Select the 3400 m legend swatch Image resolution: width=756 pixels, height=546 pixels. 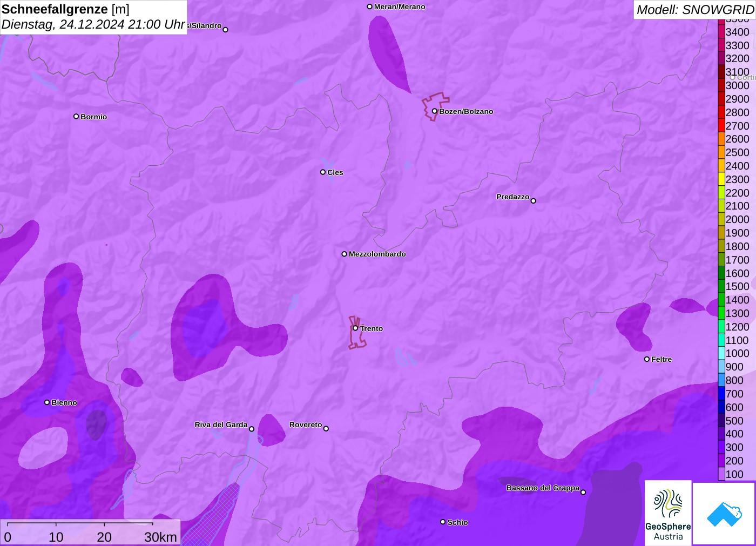pyautogui.click(x=721, y=32)
